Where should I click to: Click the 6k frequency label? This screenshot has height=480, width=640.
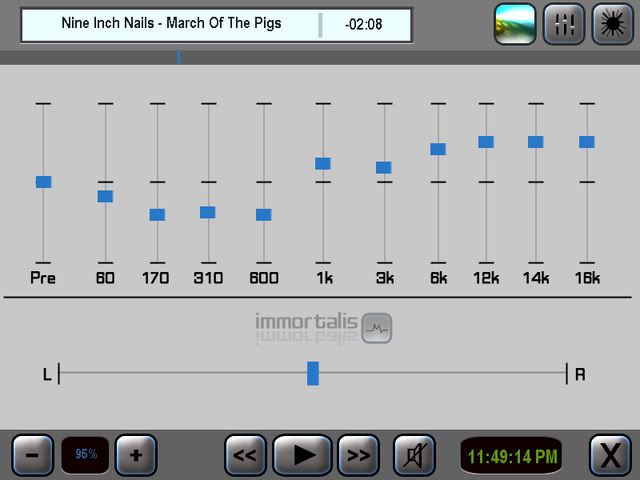point(439,278)
